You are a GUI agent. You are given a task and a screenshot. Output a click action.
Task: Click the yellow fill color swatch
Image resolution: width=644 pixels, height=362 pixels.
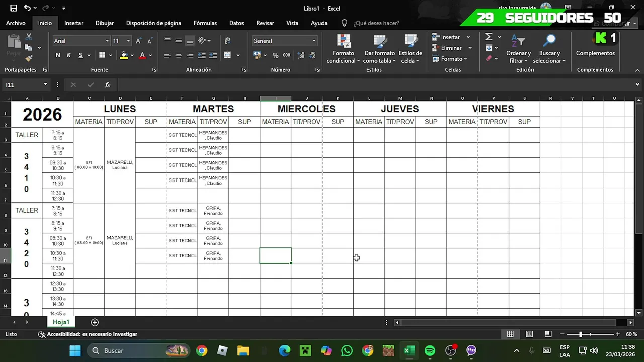click(124, 55)
